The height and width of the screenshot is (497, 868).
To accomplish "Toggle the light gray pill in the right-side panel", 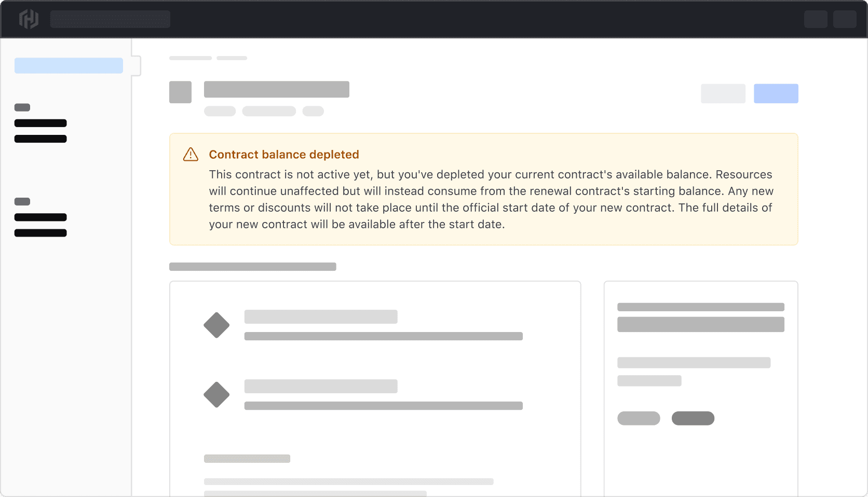I will coord(639,418).
